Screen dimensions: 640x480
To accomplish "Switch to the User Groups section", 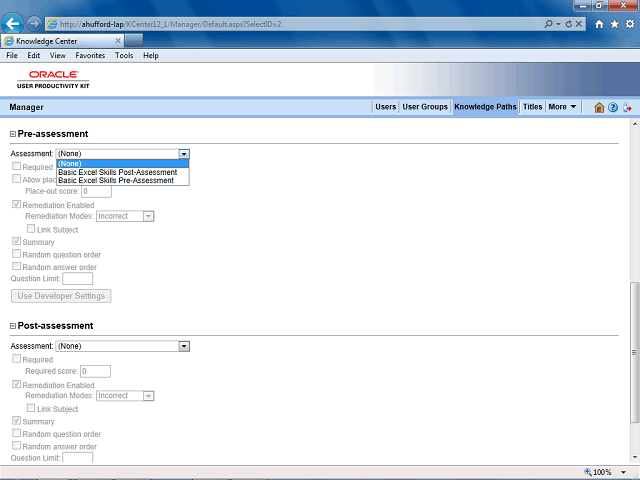I will pyautogui.click(x=425, y=107).
